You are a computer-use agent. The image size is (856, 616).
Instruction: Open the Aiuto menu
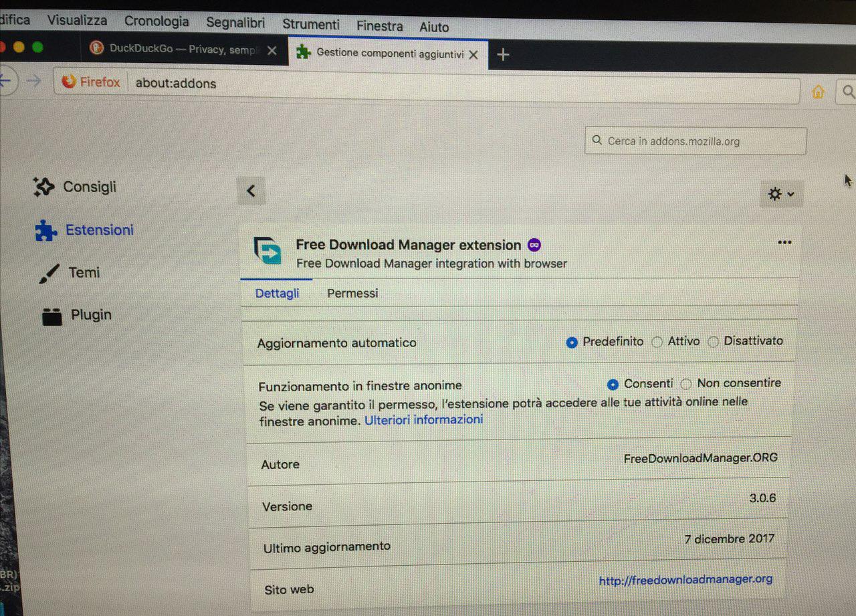(x=434, y=27)
